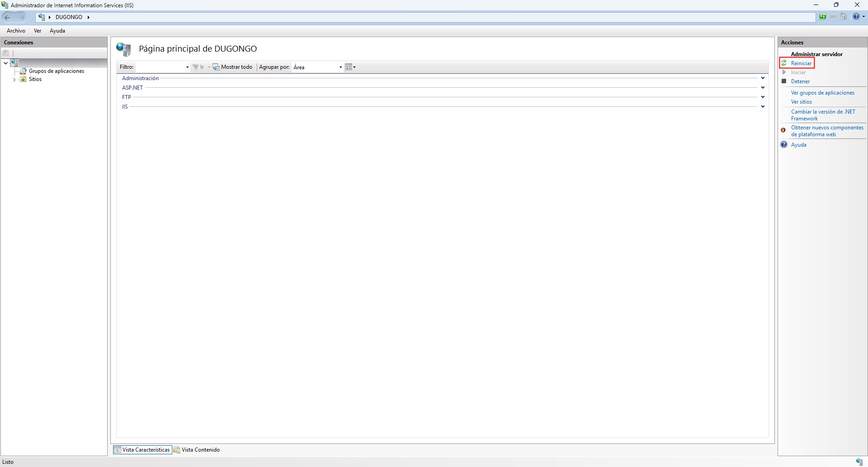Collapse the IIS group chevron
The width and height of the screenshot is (868, 467).
coord(763,107)
